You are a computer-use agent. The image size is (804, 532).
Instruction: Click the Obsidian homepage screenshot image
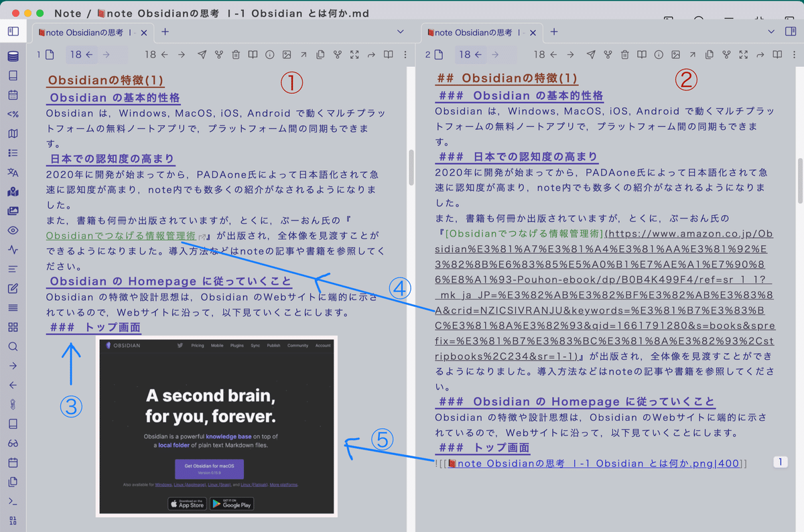[x=216, y=425]
